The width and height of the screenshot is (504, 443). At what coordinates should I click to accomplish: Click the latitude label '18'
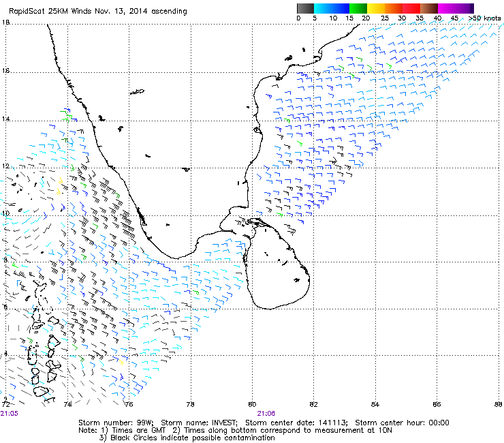click(5, 22)
